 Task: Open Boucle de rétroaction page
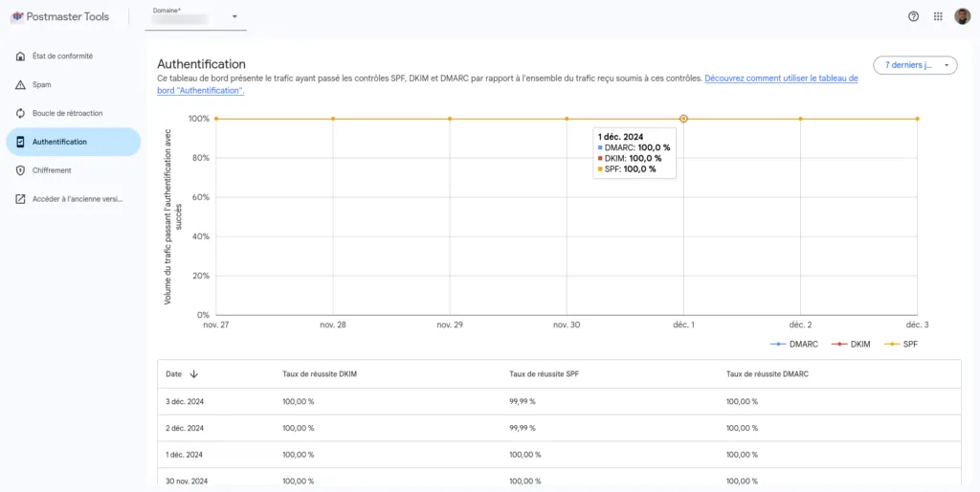[x=73, y=113]
